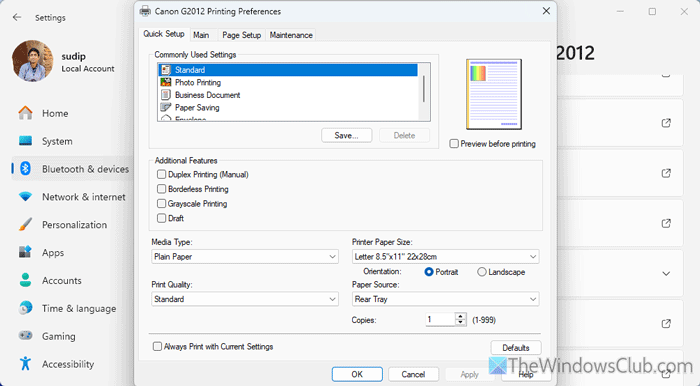The height and width of the screenshot is (386, 700).
Task: Switch to the Quick Setup tab
Action: [164, 34]
